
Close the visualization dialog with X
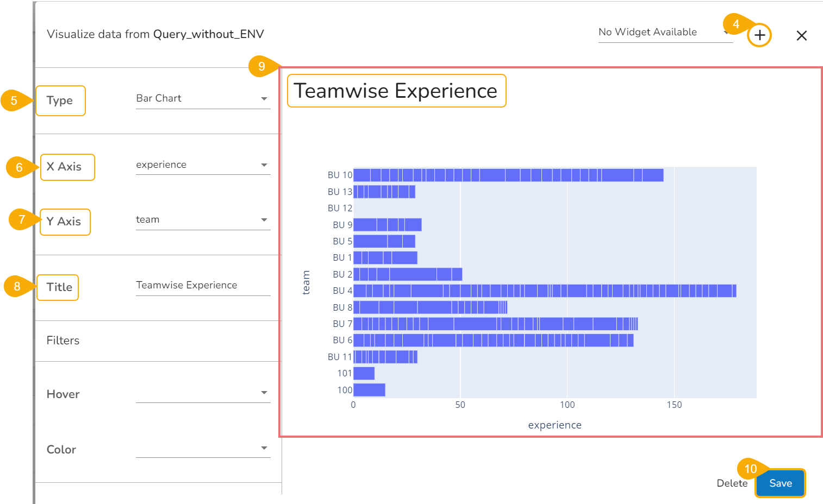801,36
